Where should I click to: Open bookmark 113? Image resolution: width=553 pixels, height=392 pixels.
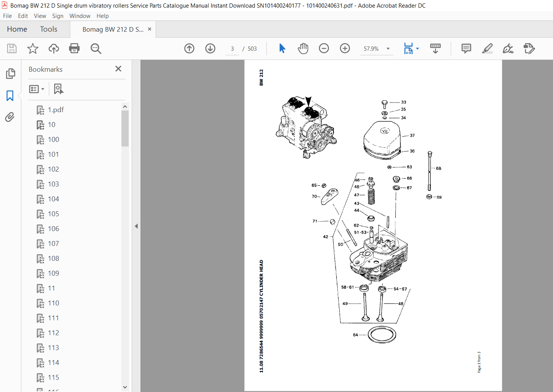tap(53, 348)
